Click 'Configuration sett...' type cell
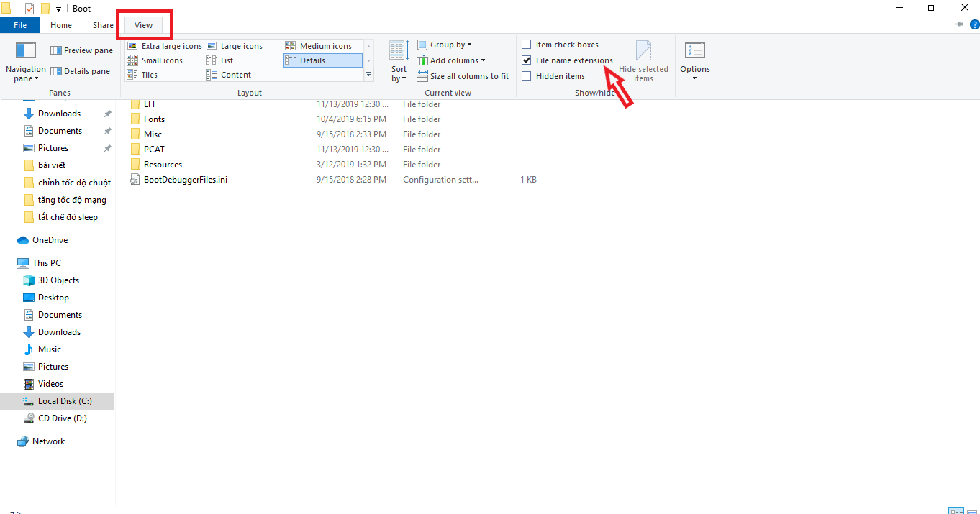 pyautogui.click(x=440, y=180)
